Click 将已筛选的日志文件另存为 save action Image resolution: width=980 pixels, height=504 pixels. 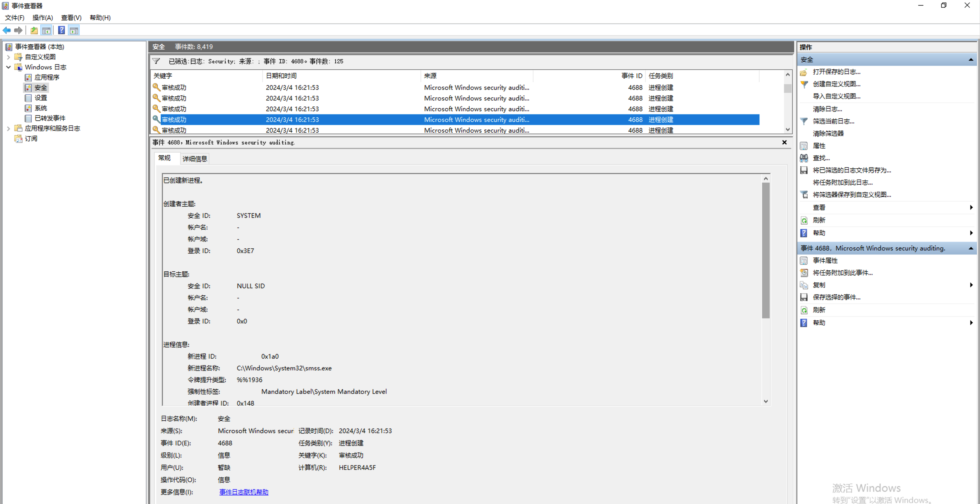point(851,170)
